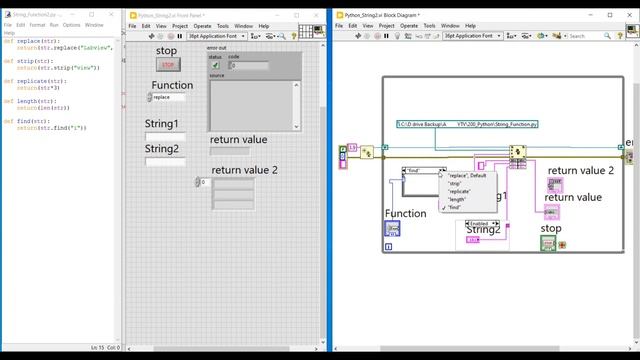This screenshot has width=640, height=360.
Task: Click next case arrow on case selector
Action: (444, 171)
